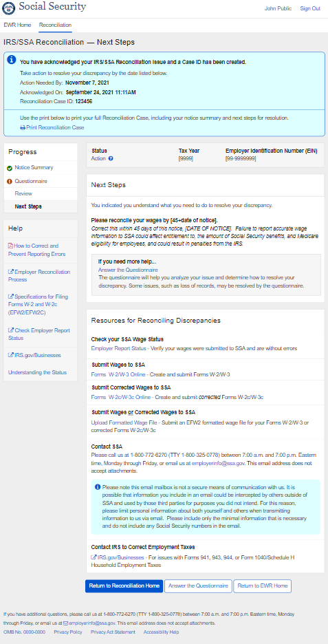Click the blue info icon in acknowledgment banner
This screenshot has height=644, width=328.
click(x=12, y=61)
